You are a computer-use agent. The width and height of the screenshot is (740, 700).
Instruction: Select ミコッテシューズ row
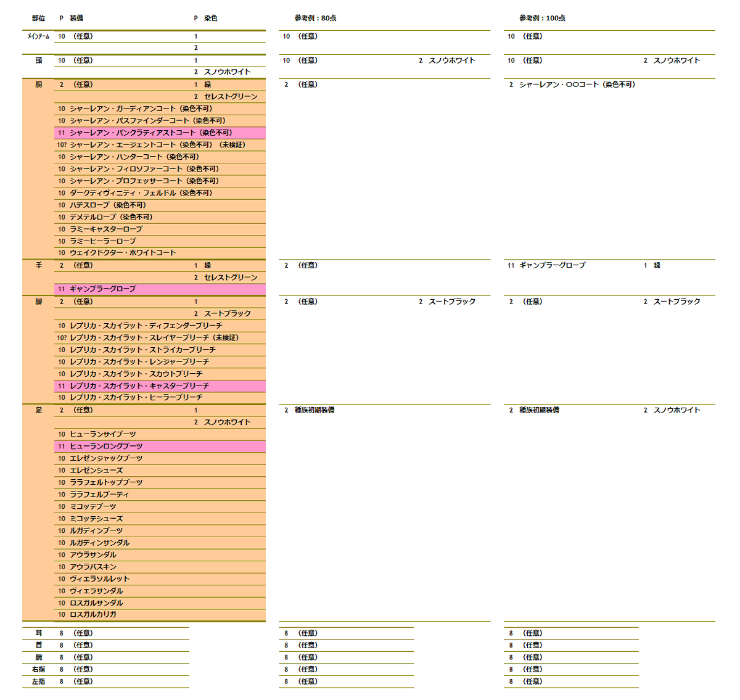coord(160,519)
